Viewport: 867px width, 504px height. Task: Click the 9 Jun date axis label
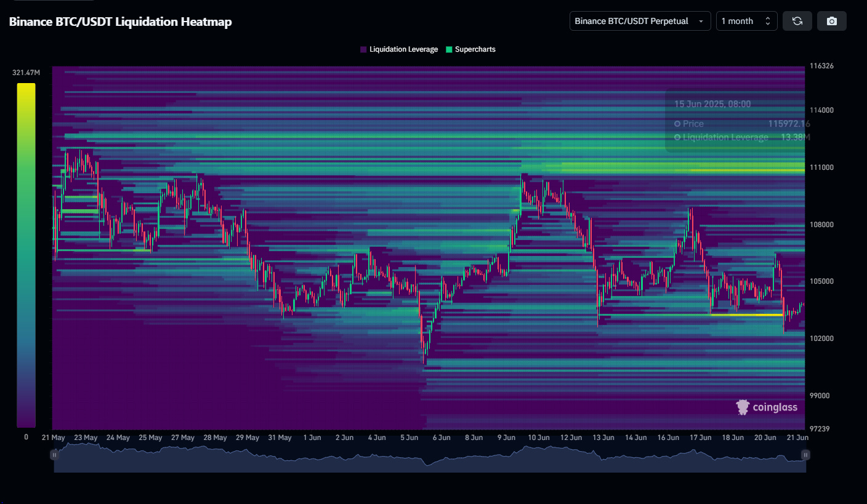coord(506,438)
